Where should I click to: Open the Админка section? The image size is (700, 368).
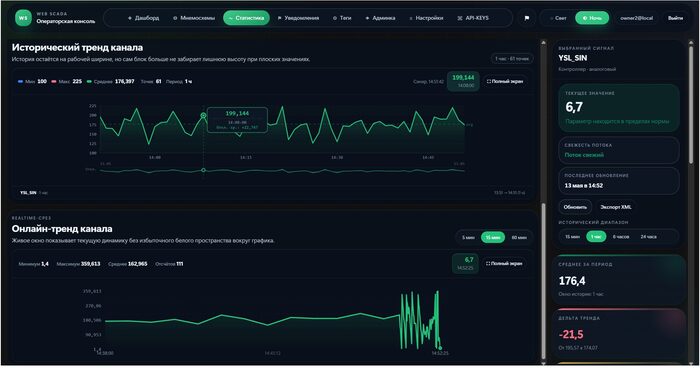(x=380, y=18)
